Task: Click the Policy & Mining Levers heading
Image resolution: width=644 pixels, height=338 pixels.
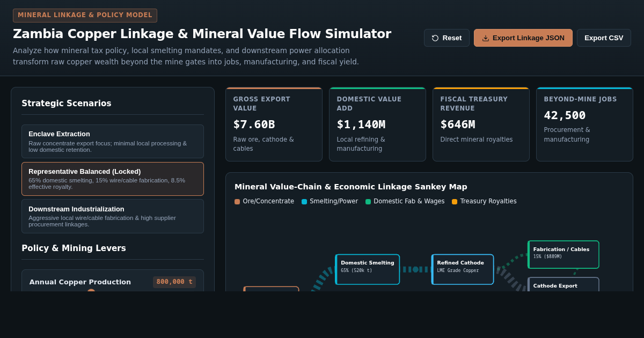Action: click(x=74, y=248)
